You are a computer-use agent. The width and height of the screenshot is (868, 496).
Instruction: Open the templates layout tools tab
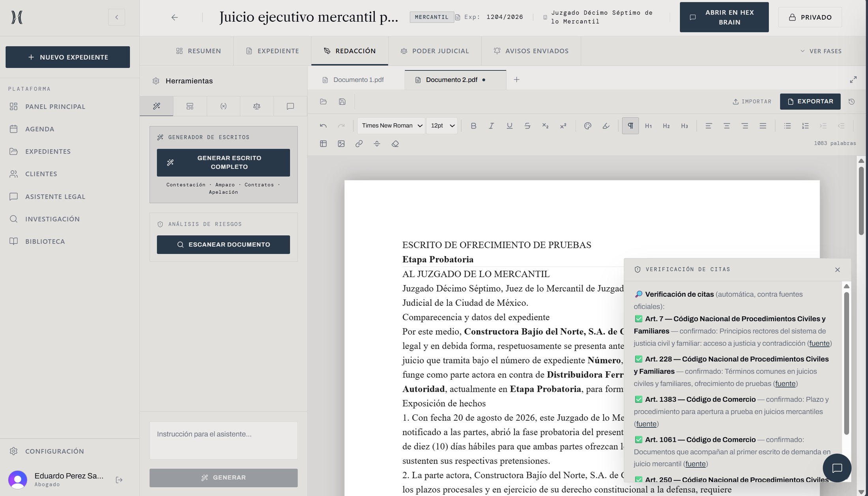[x=190, y=106]
